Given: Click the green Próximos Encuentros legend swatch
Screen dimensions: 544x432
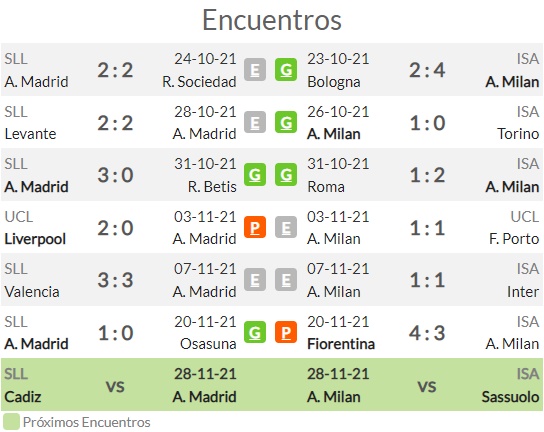Looking at the screenshot, I should point(11,422).
